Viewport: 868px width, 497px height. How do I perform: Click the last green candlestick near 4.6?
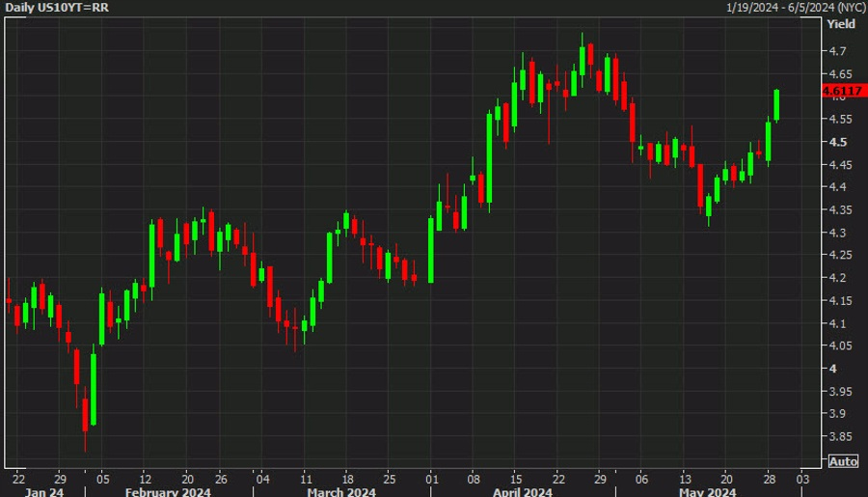pyautogui.click(x=776, y=105)
